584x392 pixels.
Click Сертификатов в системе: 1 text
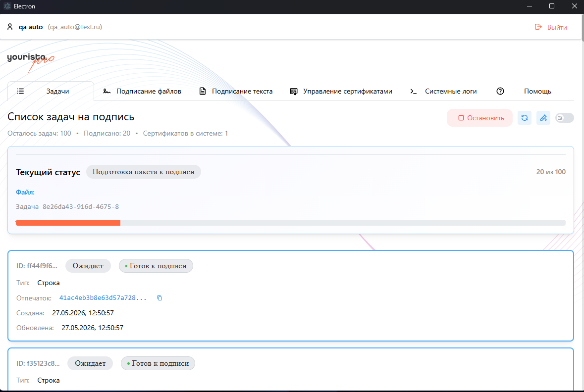(185, 133)
